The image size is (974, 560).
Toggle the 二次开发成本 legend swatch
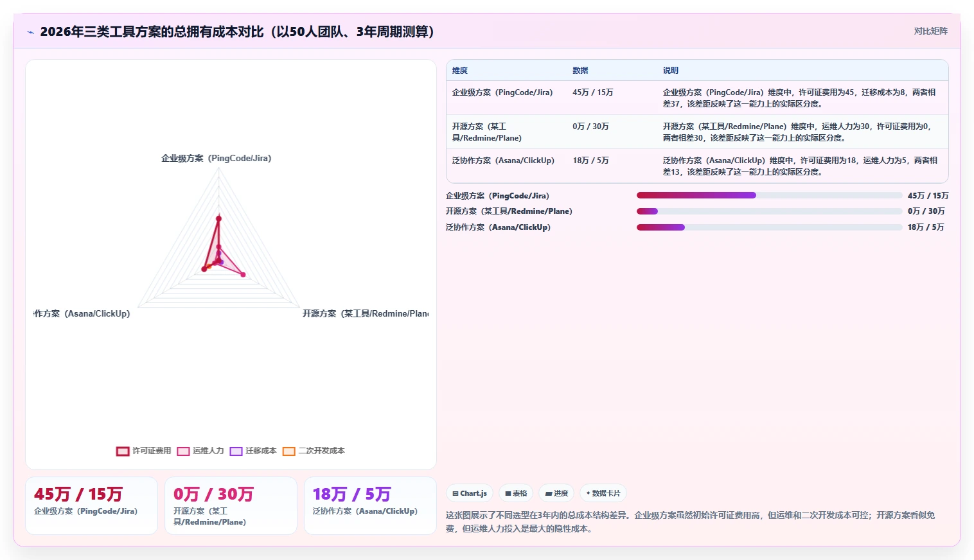288,451
